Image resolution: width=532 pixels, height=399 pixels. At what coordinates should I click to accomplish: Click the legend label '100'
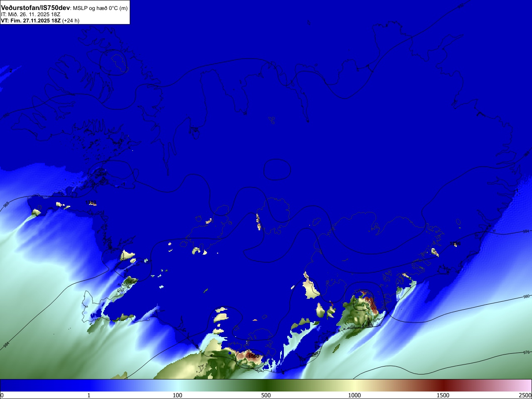coord(177,395)
